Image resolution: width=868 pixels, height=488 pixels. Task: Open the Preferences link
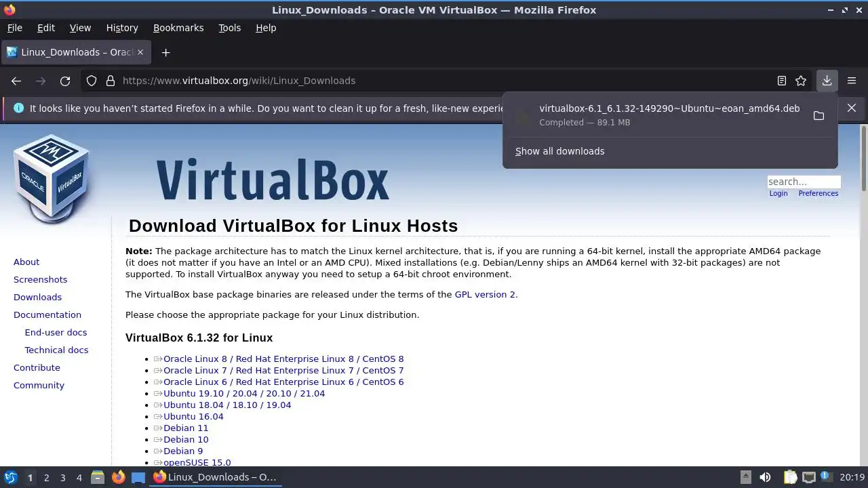[818, 193]
